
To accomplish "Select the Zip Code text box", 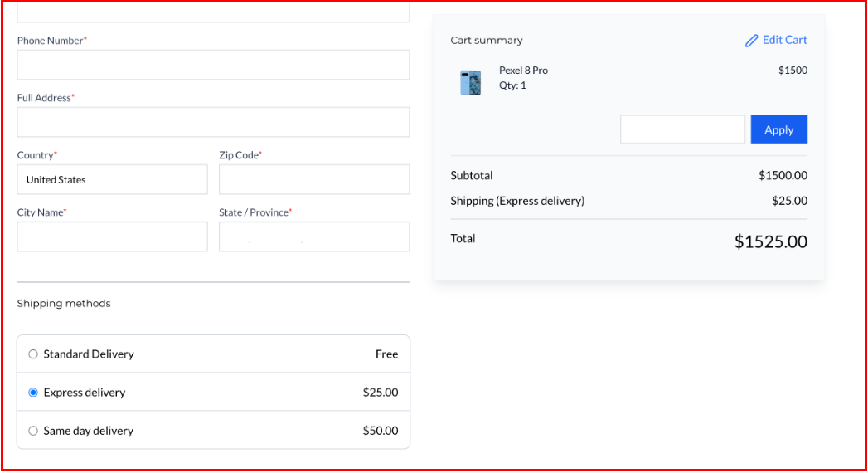I will coord(313,179).
